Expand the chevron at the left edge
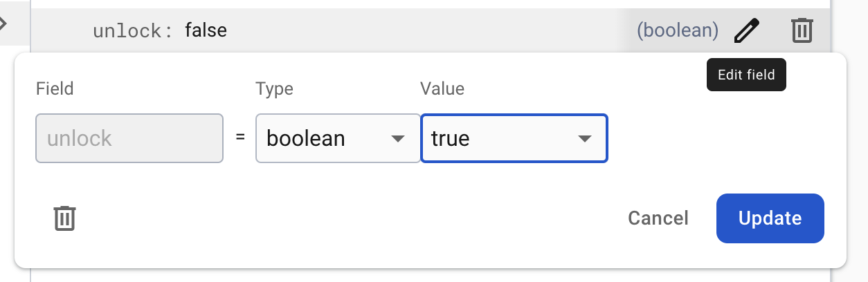The height and width of the screenshot is (282, 868). tap(3, 23)
